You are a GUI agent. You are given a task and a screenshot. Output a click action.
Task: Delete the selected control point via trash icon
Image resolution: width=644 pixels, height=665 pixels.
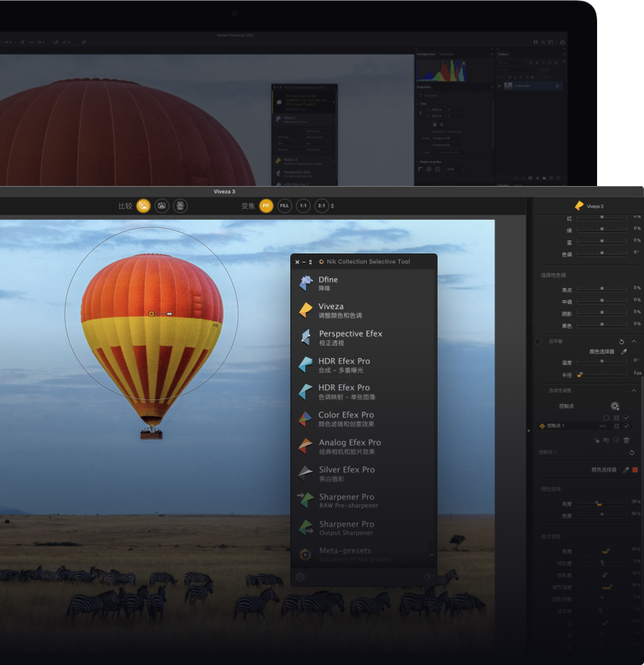[x=627, y=440]
